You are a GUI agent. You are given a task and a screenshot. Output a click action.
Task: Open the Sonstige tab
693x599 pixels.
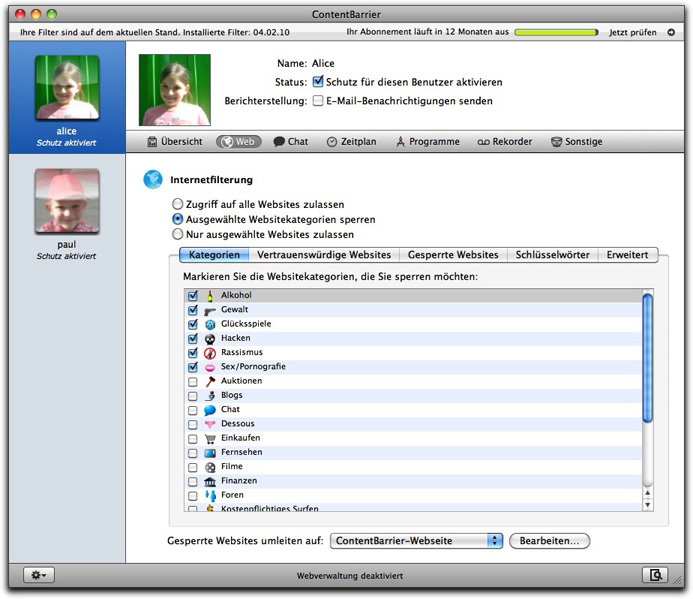tap(577, 141)
